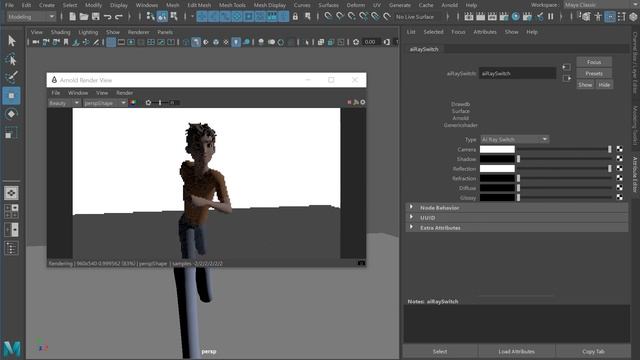Activate the Paint Selection brush tool
640x360 pixels.
11,77
